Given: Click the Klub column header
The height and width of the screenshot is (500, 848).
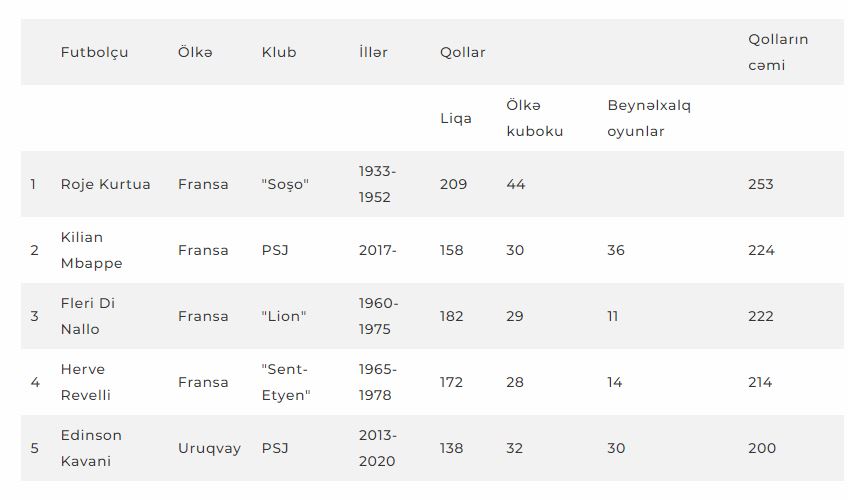Looking at the screenshot, I should click(x=279, y=52).
